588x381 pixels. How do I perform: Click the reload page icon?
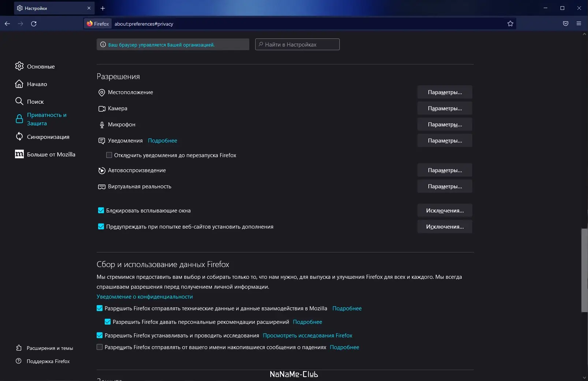pos(34,24)
